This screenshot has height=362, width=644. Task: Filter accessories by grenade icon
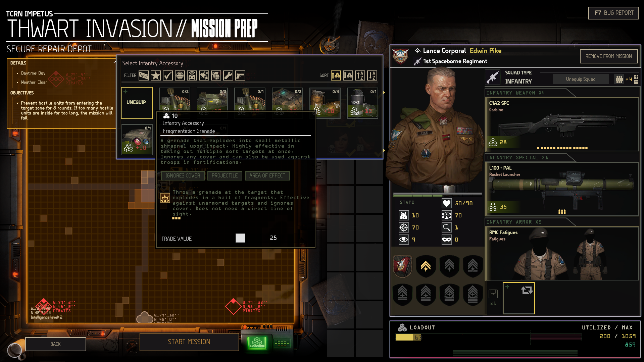(216, 75)
